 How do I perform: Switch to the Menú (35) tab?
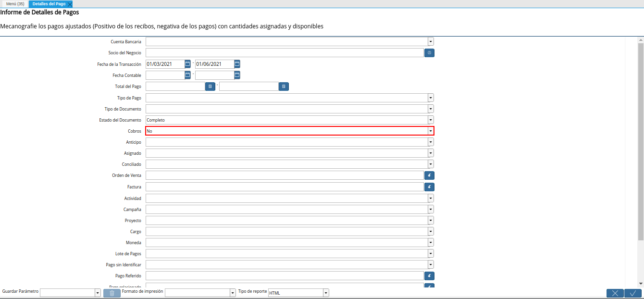click(15, 4)
